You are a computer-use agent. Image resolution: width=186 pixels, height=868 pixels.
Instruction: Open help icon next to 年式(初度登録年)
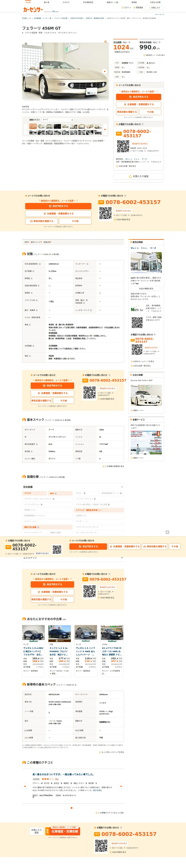tap(40, 264)
